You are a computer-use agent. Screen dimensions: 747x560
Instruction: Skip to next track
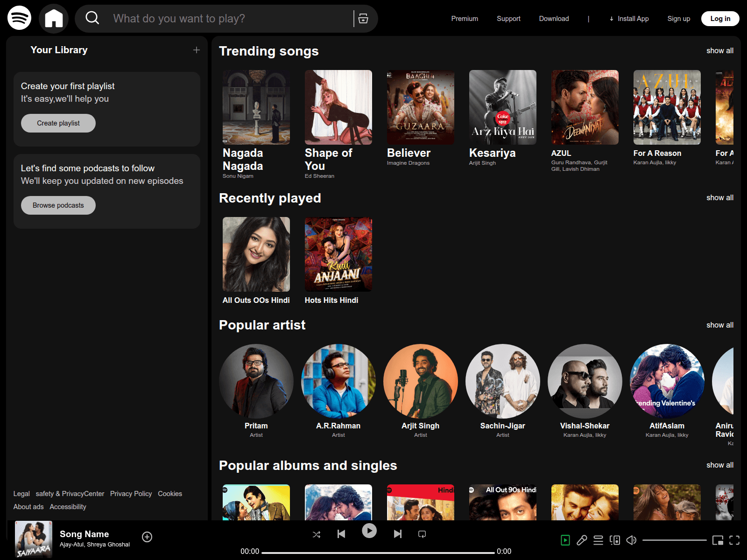(397, 534)
